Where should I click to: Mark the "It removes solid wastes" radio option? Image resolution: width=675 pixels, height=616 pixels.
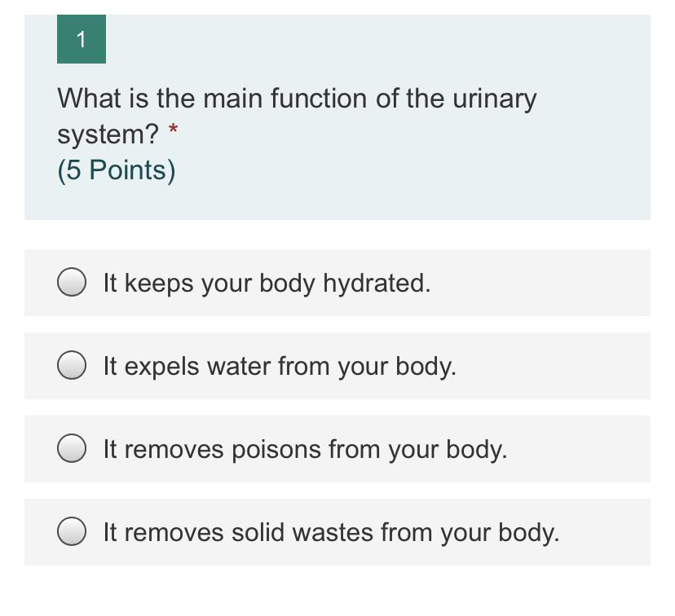pos(73,532)
